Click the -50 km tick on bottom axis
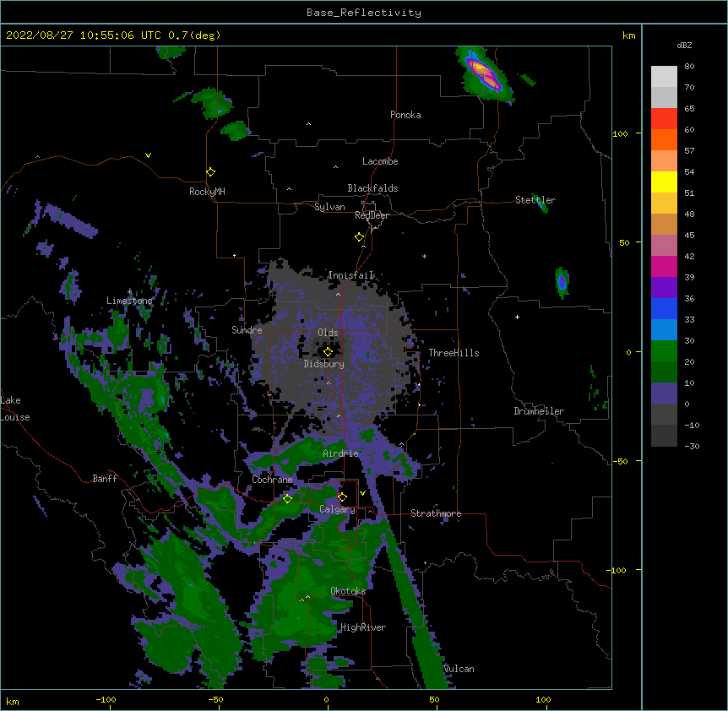Viewport: 728px width, 711px height. pyautogui.click(x=215, y=699)
